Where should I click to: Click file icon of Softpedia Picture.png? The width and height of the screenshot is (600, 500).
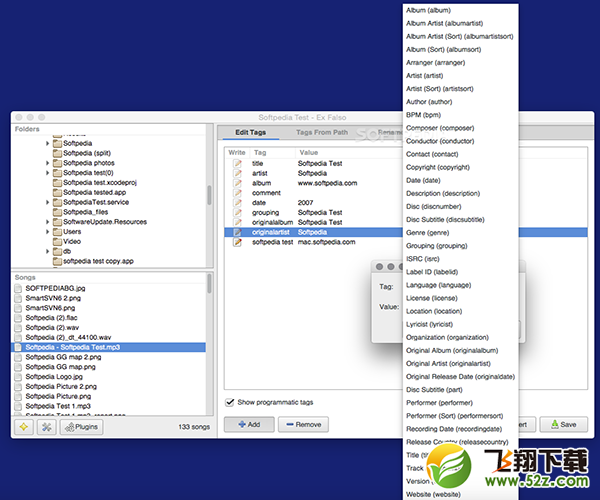[18, 396]
